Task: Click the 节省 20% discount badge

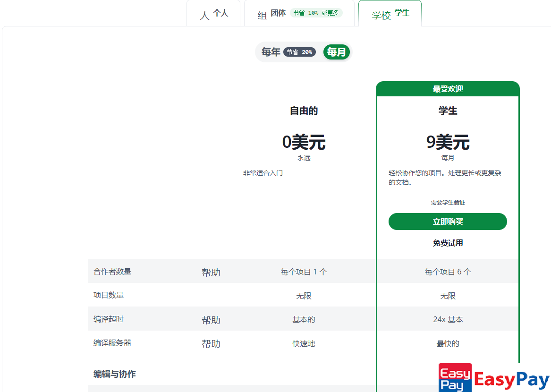Action: pyautogui.click(x=299, y=52)
